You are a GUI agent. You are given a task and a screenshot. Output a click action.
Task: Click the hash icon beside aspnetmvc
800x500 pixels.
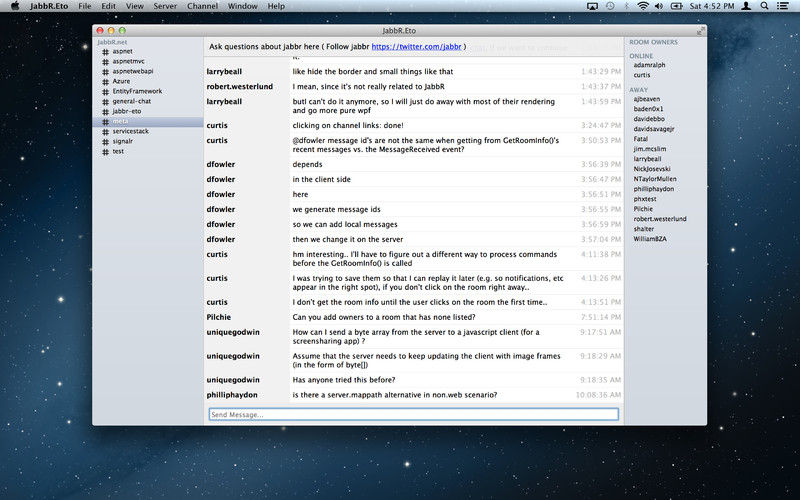[x=106, y=62]
